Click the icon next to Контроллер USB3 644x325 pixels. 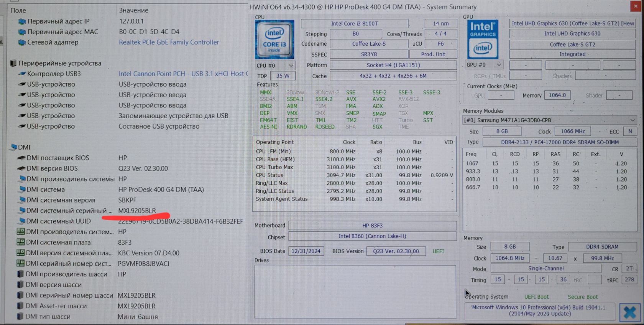22,74
